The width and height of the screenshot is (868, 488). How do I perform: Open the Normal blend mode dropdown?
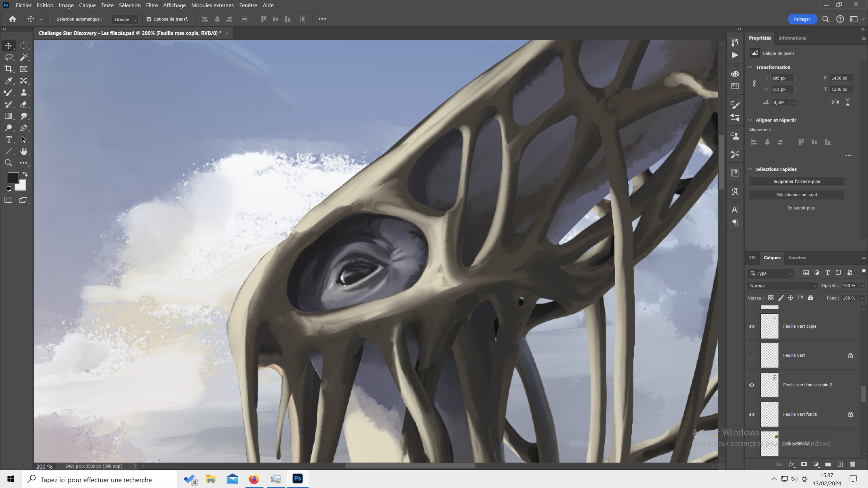(783, 286)
